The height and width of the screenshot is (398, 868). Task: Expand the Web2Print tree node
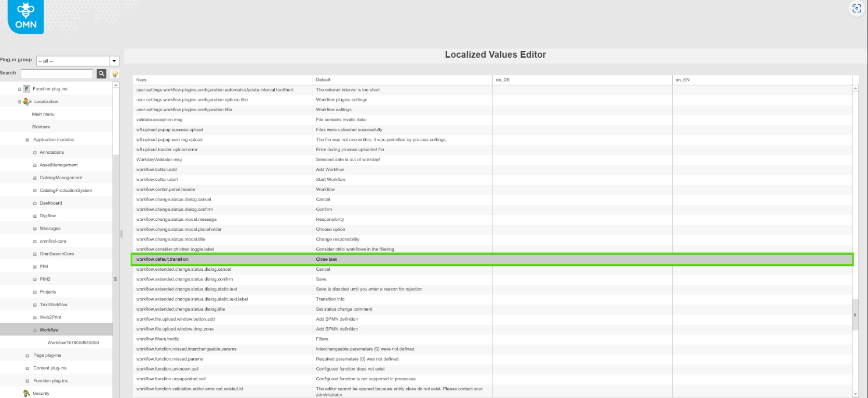tap(35, 317)
